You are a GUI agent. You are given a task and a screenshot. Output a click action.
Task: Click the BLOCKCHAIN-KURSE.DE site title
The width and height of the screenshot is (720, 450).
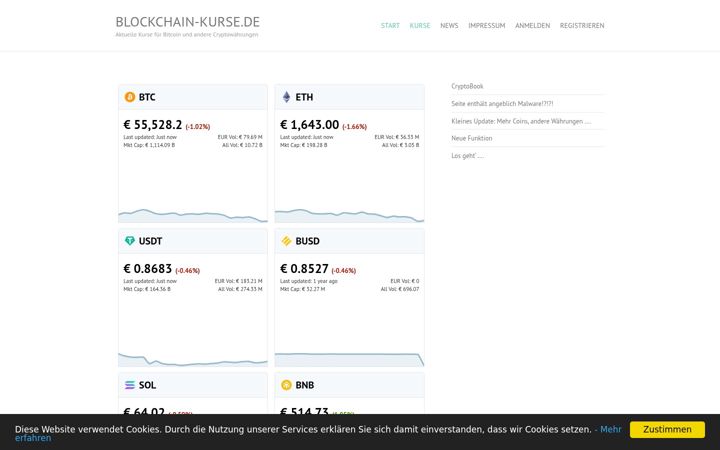click(x=187, y=22)
